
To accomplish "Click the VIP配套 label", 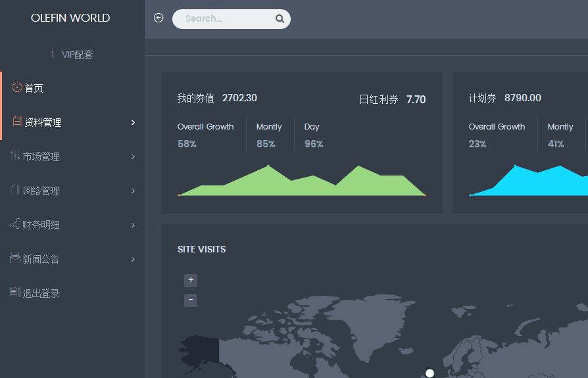I will 77,55.
